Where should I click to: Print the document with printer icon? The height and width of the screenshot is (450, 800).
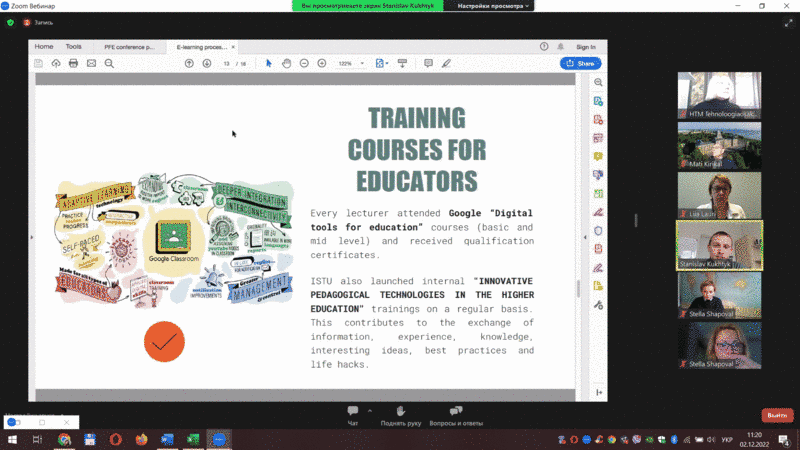pyautogui.click(x=73, y=63)
